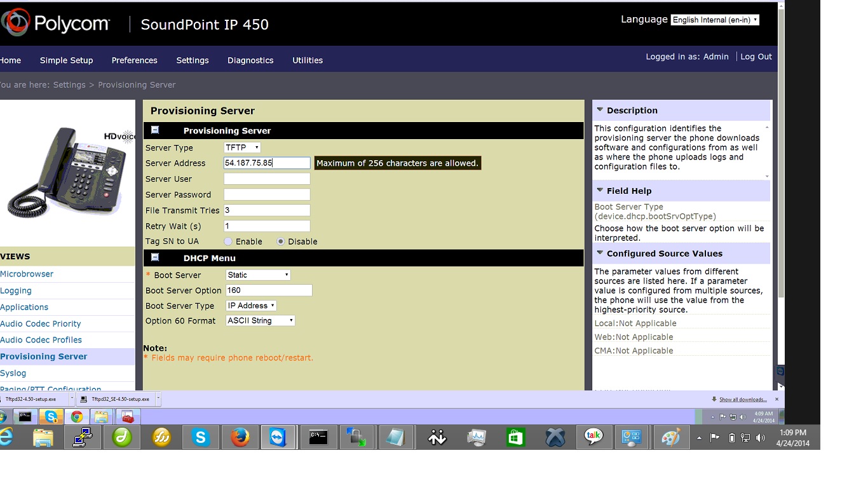Collapse the Description panel
The height and width of the screenshot is (488, 868).
(x=600, y=110)
